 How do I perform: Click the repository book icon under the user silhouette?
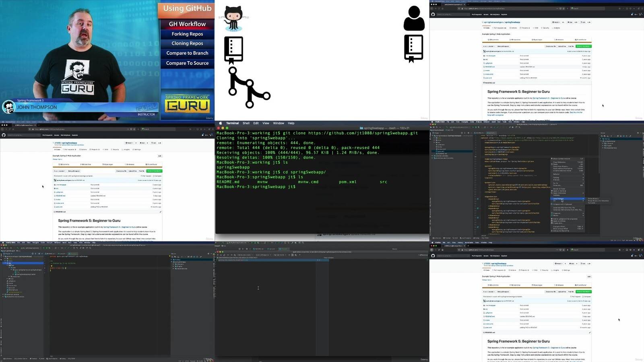tap(413, 49)
